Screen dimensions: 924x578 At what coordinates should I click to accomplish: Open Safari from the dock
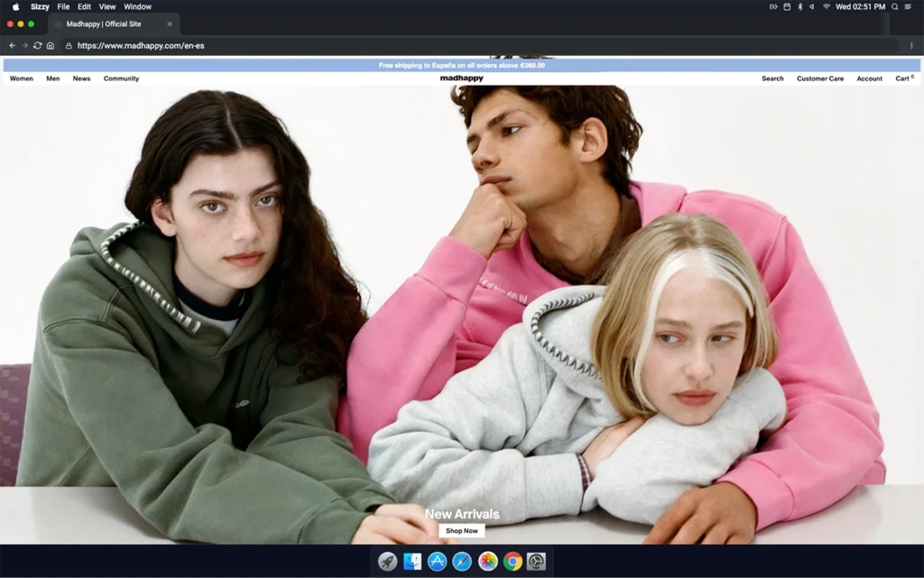pos(462,562)
